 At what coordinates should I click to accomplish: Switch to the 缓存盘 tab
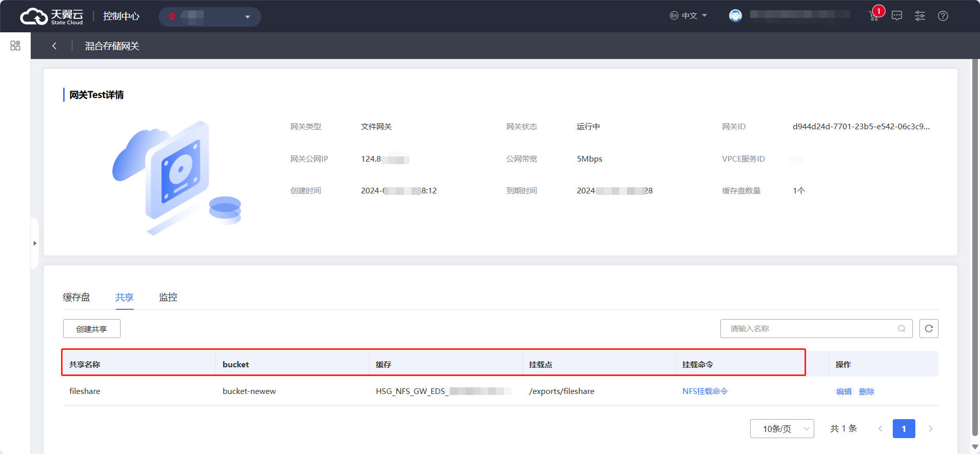76,297
